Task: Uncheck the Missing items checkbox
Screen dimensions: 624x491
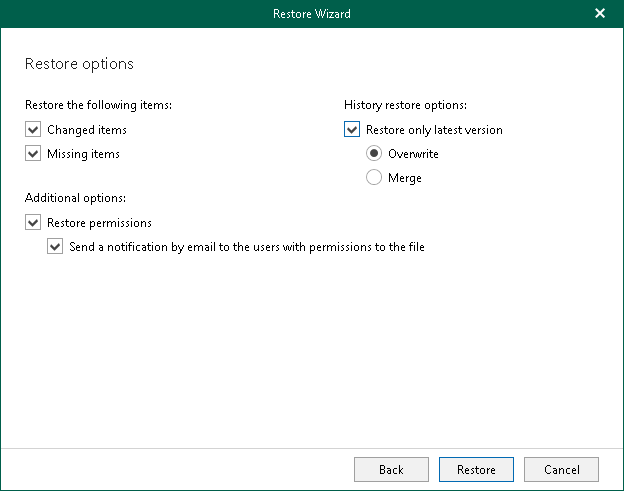Action: click(33, 154)
